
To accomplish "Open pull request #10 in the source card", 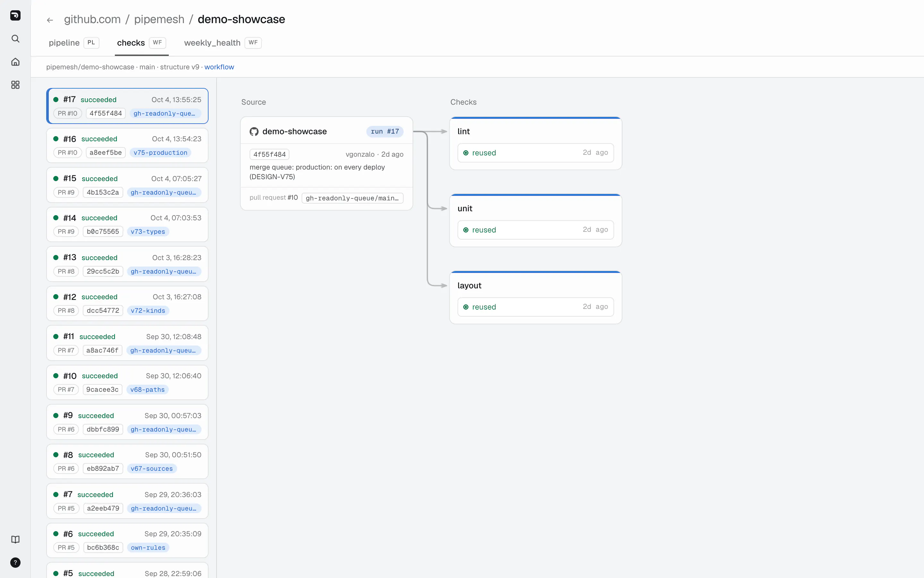I will click(274, 197).
